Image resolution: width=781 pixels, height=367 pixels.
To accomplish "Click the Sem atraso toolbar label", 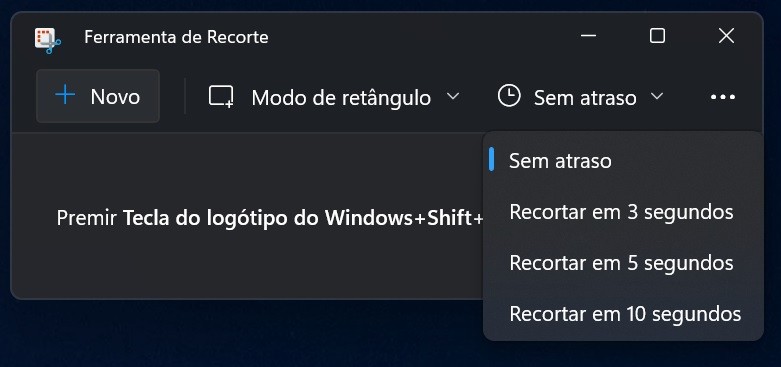I will pos(585,98).
